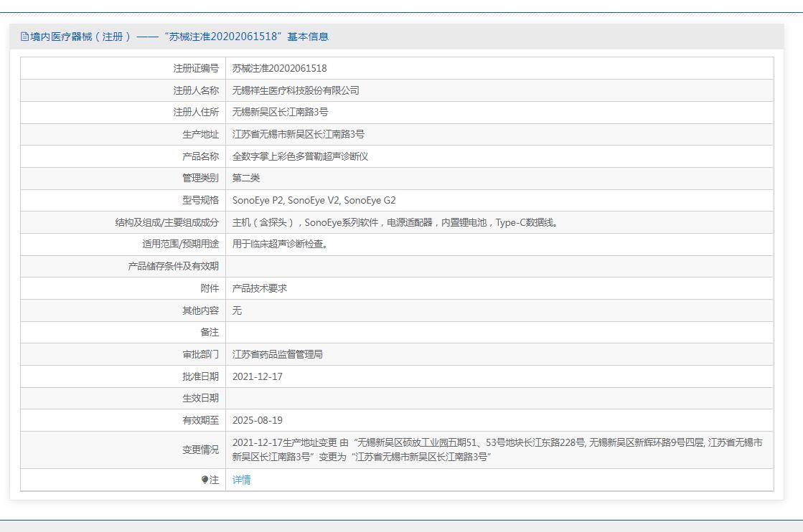Select registrant address 无锡新吴区长江南路3号
Screen dimensions: 803x532
pos(280,112)
